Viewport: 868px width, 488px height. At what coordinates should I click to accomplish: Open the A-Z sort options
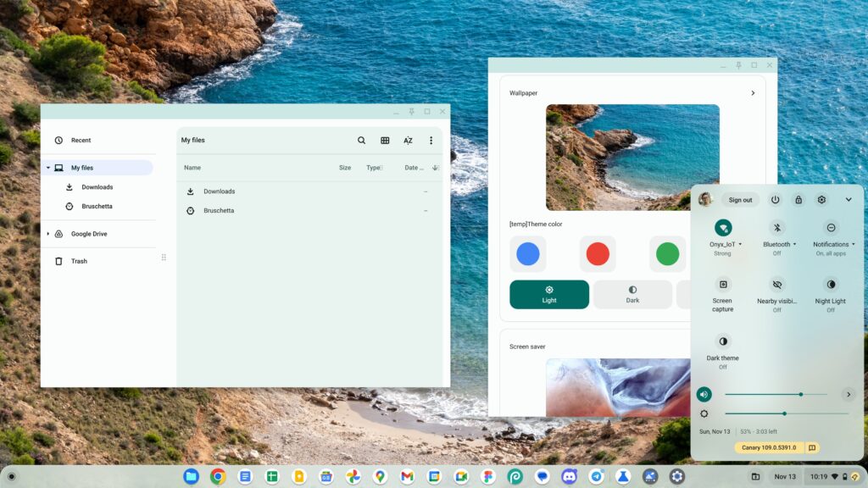tap(408, 140)
